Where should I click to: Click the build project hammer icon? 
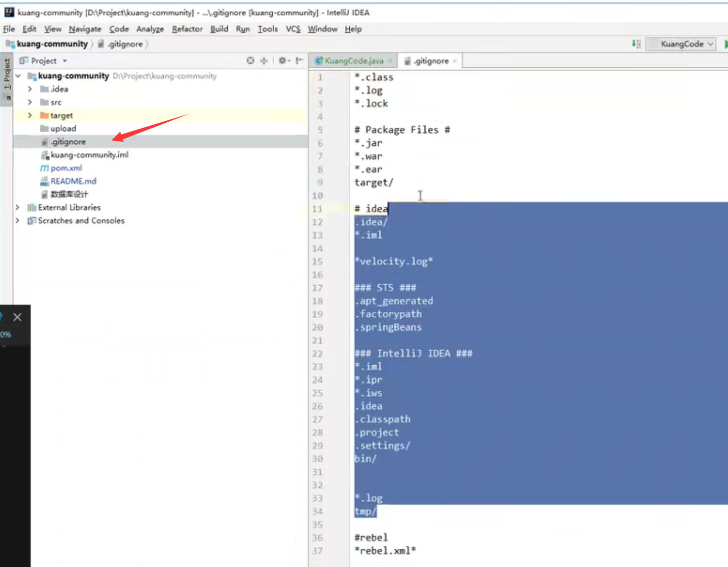[x=636, y=44]
